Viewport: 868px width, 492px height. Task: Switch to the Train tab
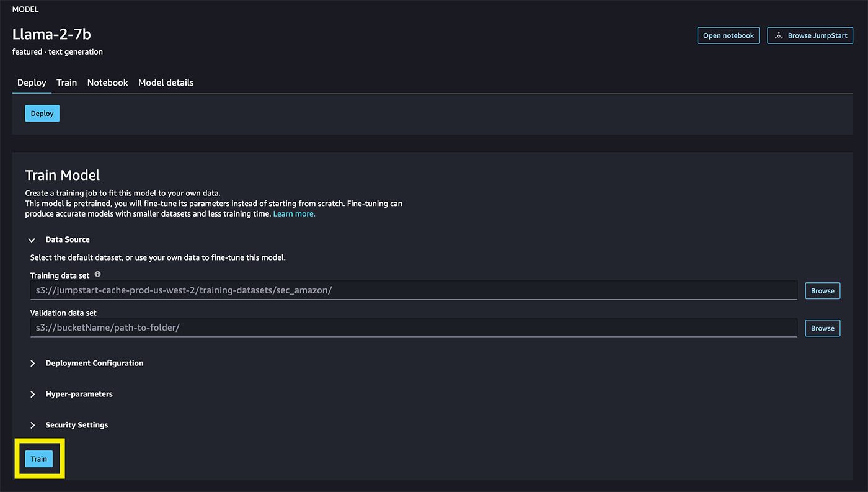(66, 83)
